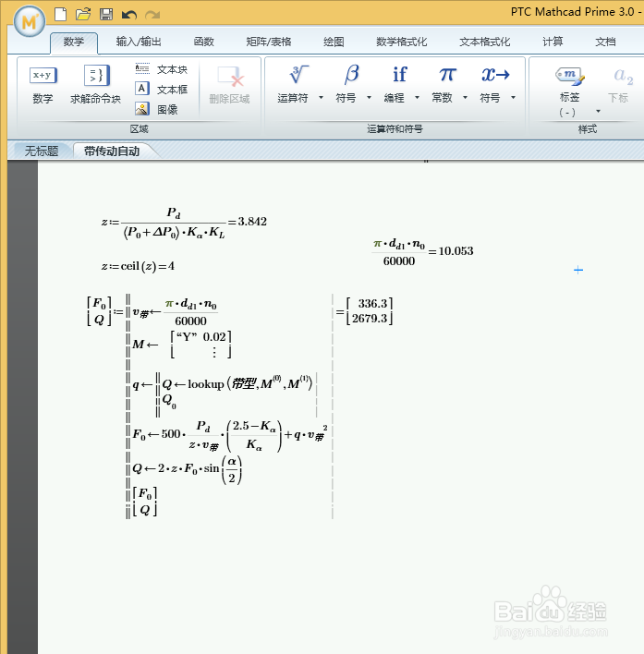Click the redo arrow icon
Screen dimensions: 644x654
[152, 16]
